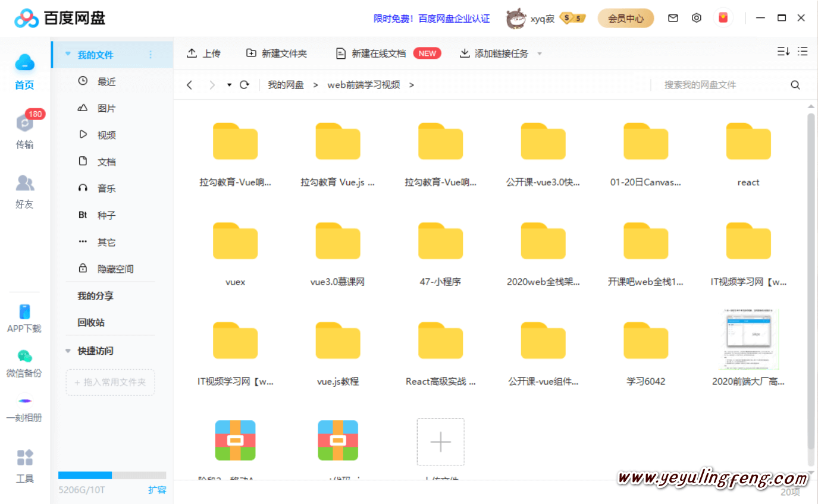Image resolution: width=818 pixels, height=504 pixels.
Task: Open the navigation history dropdown arrow
Action: (x=229, y=85)
